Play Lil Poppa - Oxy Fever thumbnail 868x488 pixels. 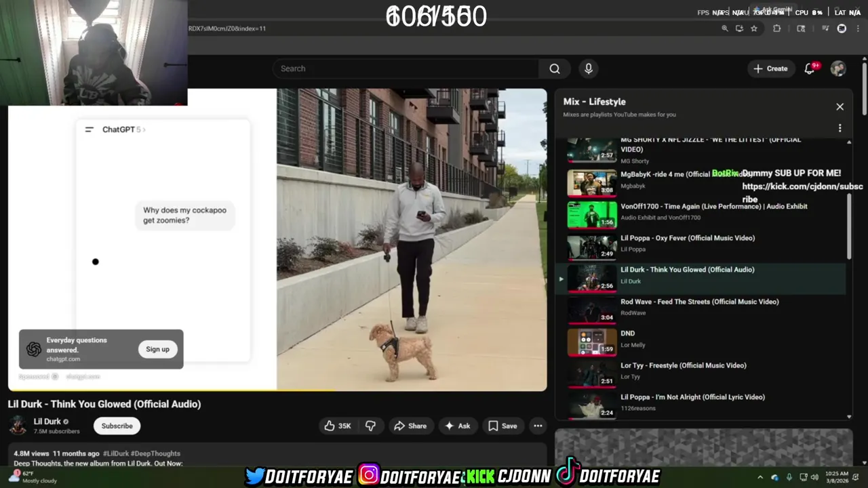click(x=592, y=246)
